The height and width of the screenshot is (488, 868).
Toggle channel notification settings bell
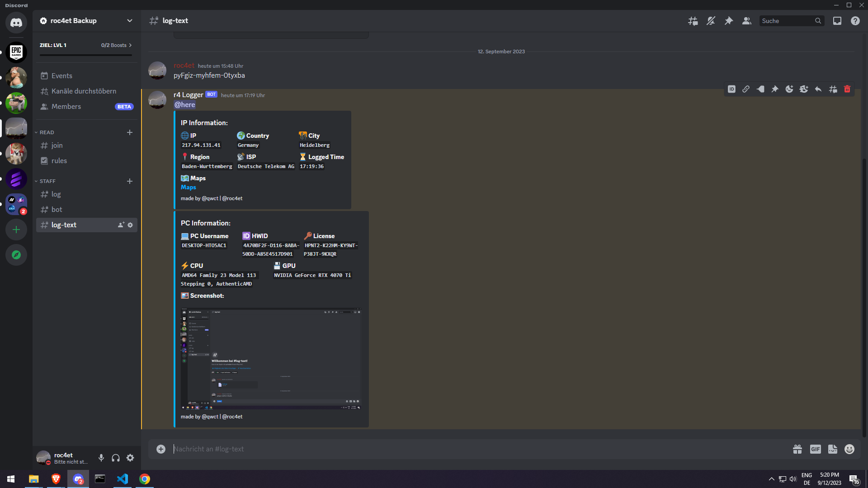[711, 21]
